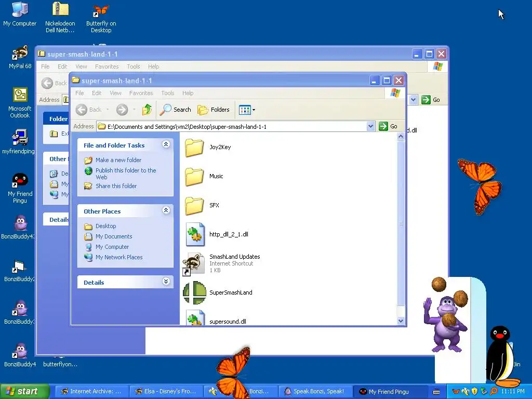The width and height of the screenshot is (532, 399).
Task: Open Help menu in front window
Action: click(188, 93)
